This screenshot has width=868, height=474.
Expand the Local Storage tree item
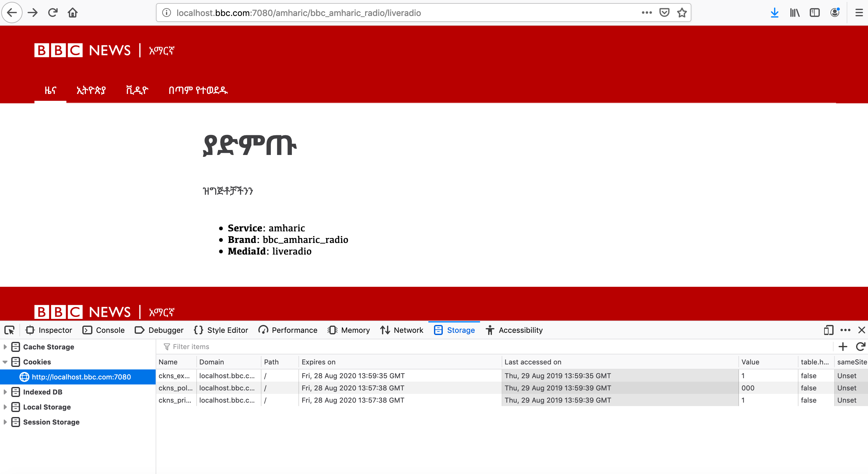5,407
